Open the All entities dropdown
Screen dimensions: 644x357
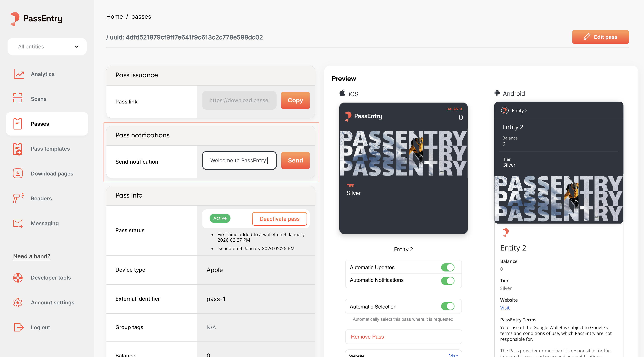[47, 47]
